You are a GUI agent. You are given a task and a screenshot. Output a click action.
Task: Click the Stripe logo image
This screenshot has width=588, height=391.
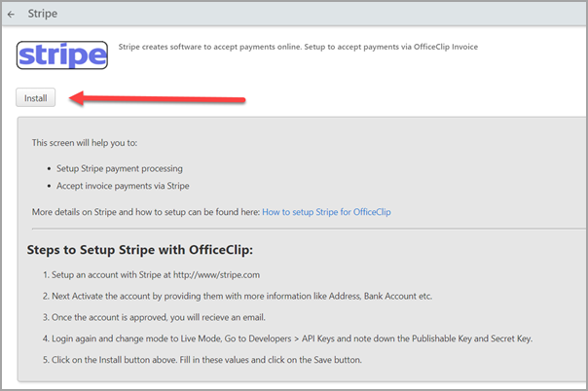coord(62,55)
